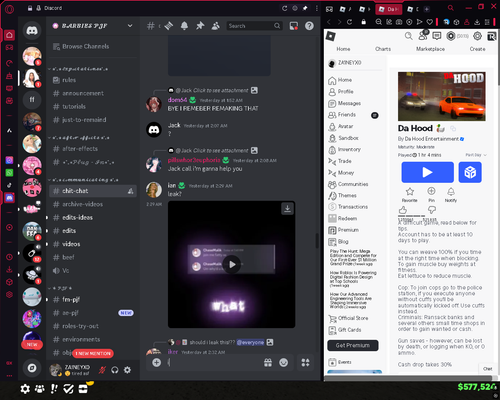Viewport: 500px width, 400px height.
Task: Open Robux balance icon in Roblox header
Action: pyautogui.click(x=451, y=36)
